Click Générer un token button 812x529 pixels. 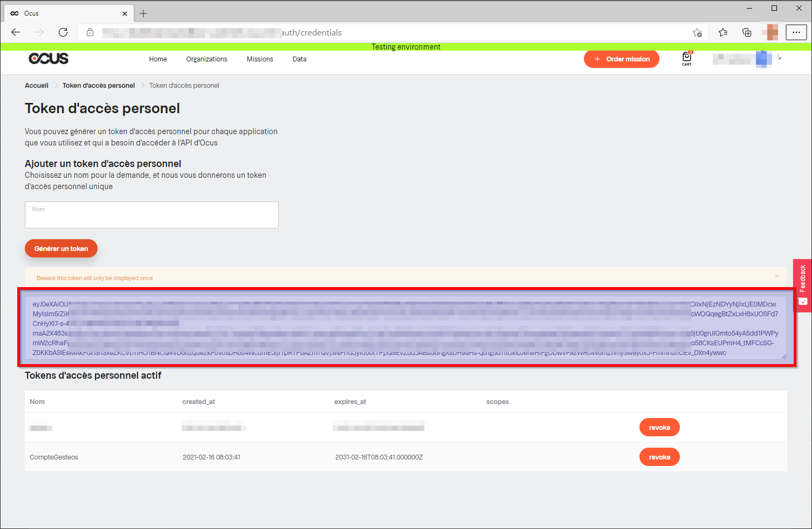[x=61, y=248]
